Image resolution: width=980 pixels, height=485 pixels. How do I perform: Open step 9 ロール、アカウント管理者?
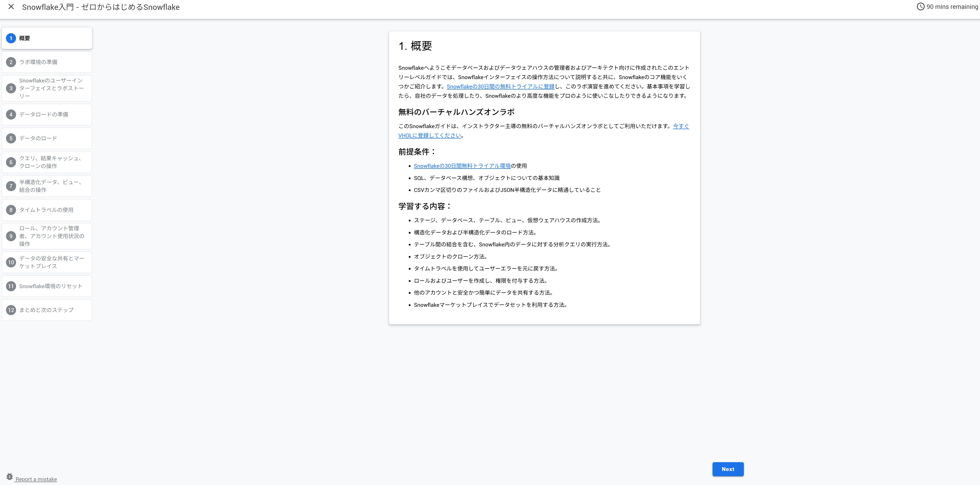tap(47, 236)
